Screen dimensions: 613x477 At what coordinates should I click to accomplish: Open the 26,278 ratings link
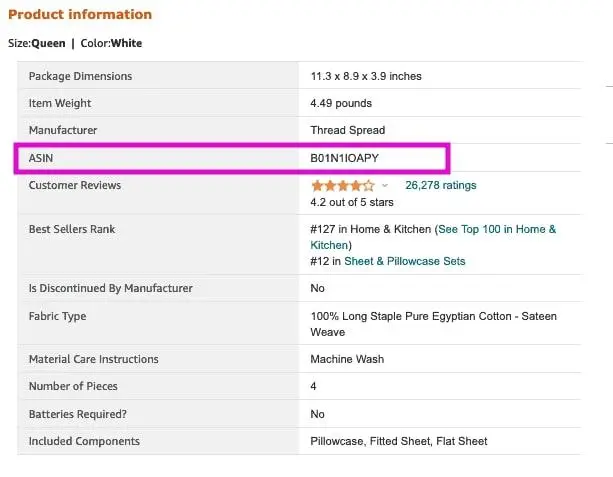coord(441,185)
